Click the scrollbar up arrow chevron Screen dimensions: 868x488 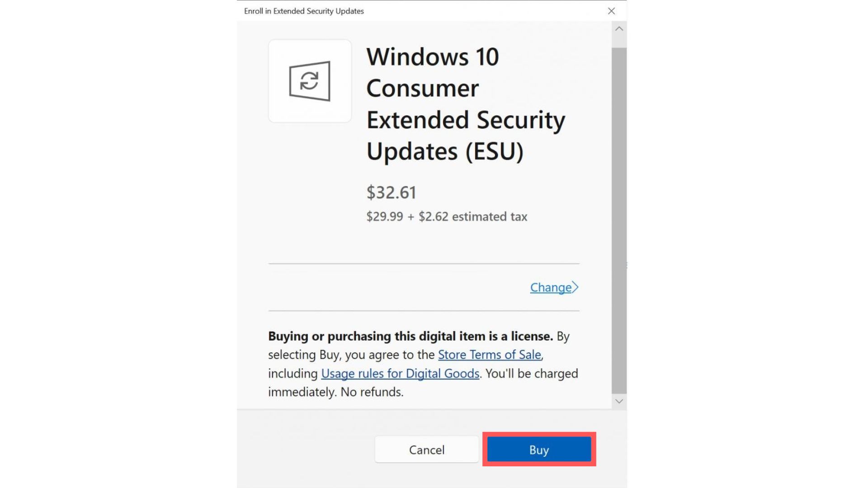point(619,28)
